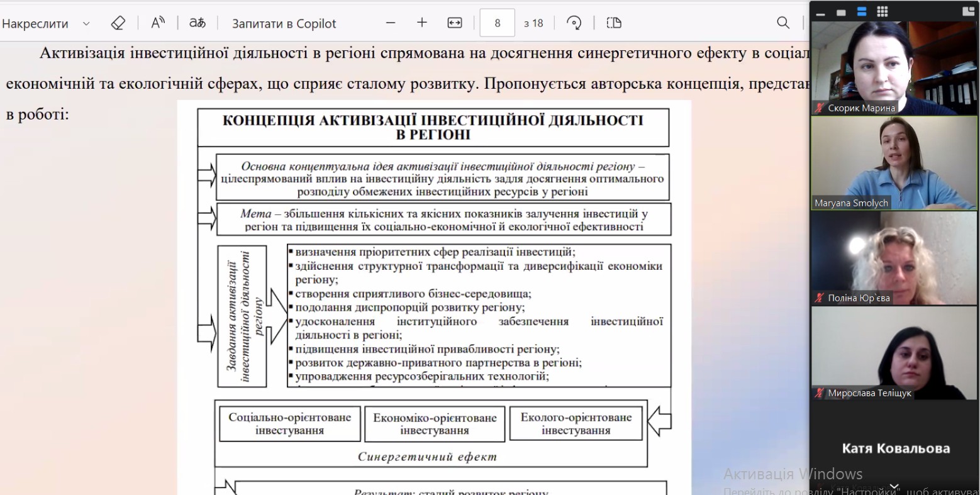
Task: Click muted mic icon beside Скорик Марина
Action: [x=819, y=108]
